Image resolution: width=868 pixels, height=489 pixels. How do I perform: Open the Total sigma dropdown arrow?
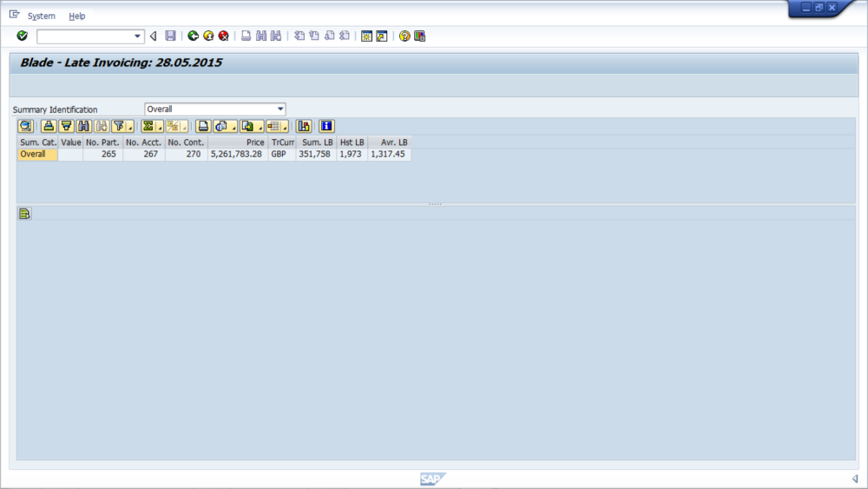click(160, 127)
